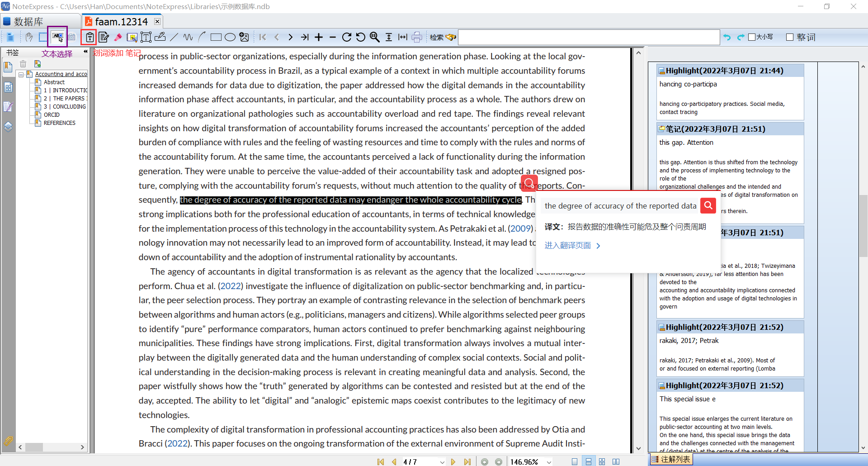This screenshot has width=868, height=466.
Task: Open the ORCID bookmark
Action: (x=52, y=115)
